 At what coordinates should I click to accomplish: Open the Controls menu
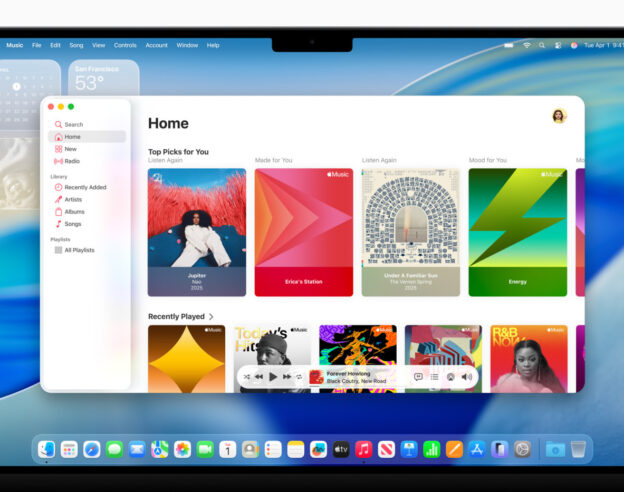click(125, 45)
